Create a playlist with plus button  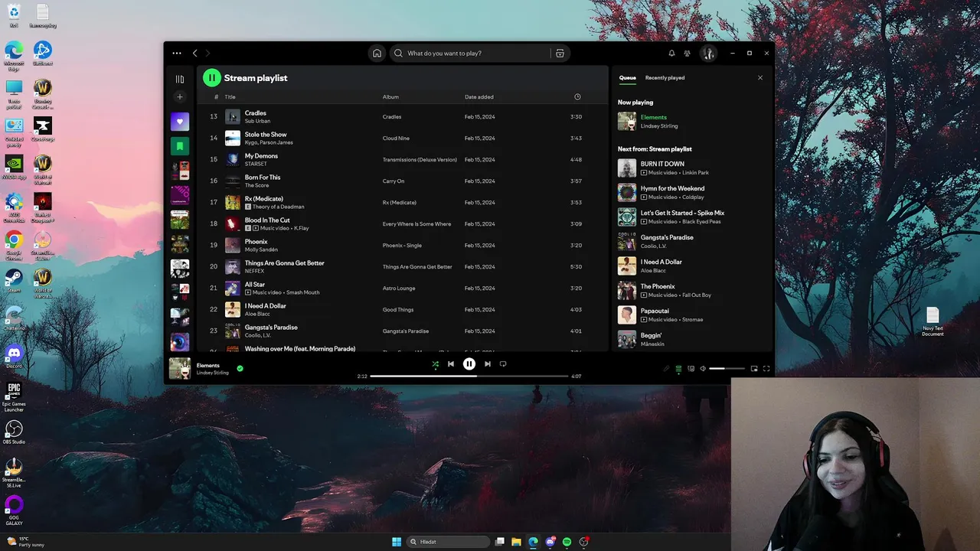click(x=180, y=97)
